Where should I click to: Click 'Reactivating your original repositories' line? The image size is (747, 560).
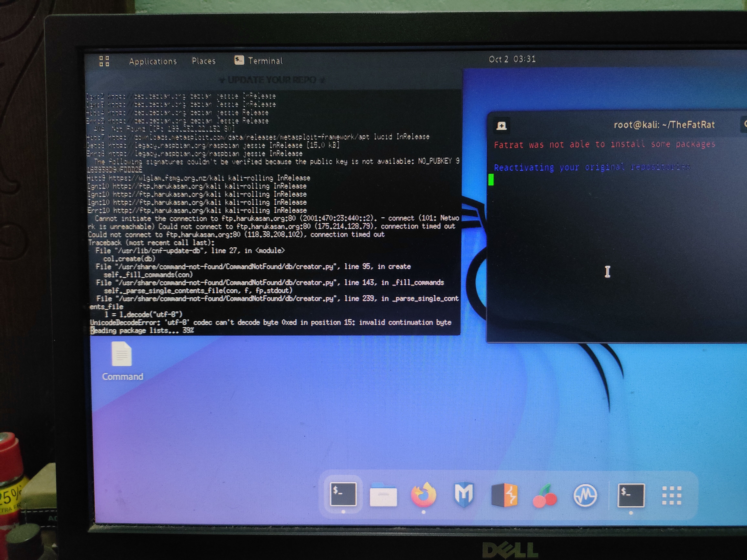tap(592, 167)
